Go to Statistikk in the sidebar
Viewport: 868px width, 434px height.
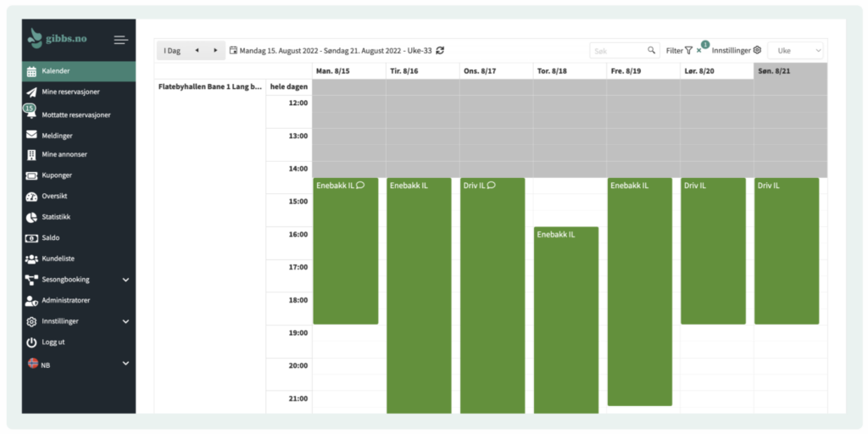(62, 217)
